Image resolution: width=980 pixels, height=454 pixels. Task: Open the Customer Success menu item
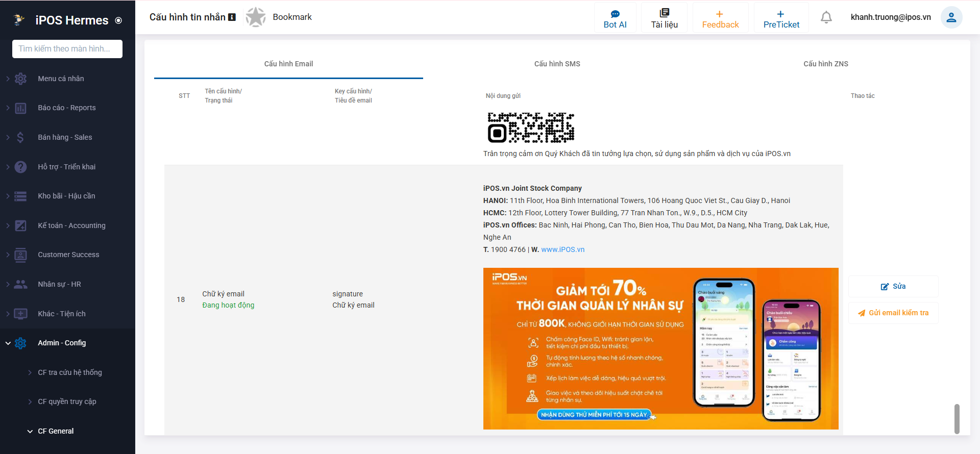(67, 255)
